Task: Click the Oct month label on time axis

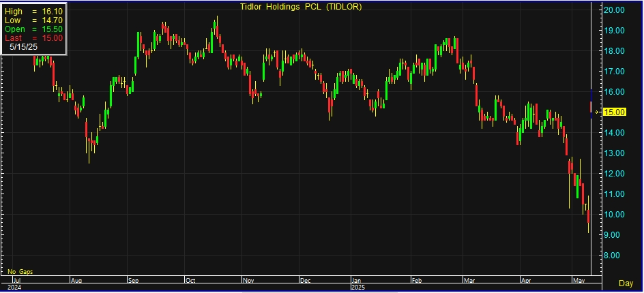Action: 191,281
